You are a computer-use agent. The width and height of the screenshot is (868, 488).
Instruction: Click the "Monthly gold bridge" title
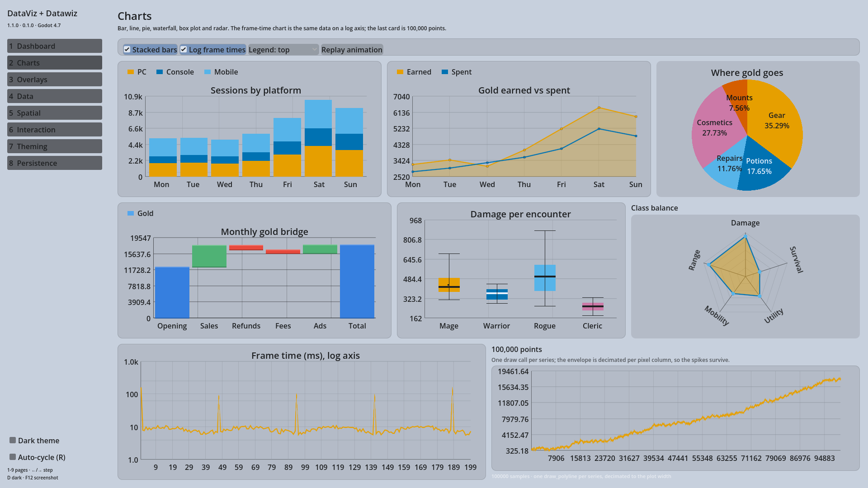[264, 232]
